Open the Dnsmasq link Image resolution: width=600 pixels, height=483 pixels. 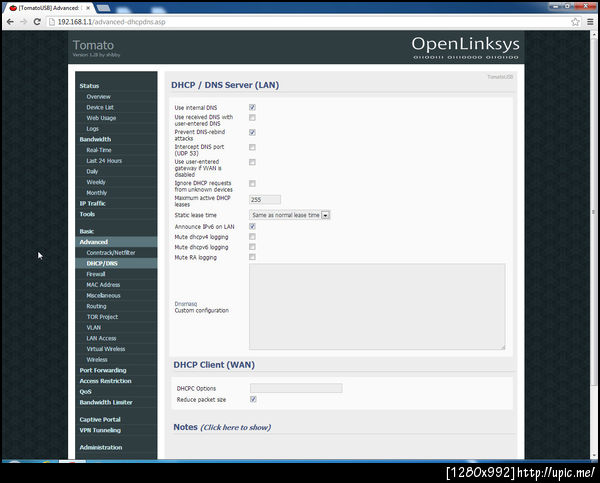coord(186,304)
